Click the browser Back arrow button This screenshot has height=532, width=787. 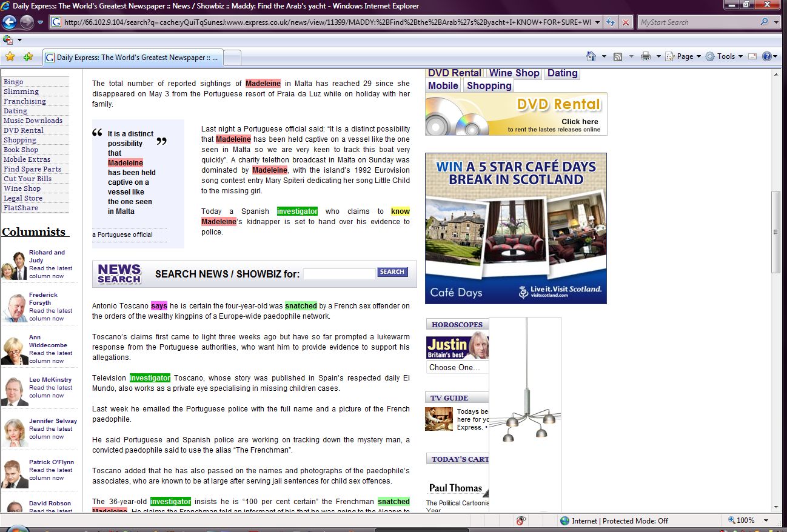(9, 22)
